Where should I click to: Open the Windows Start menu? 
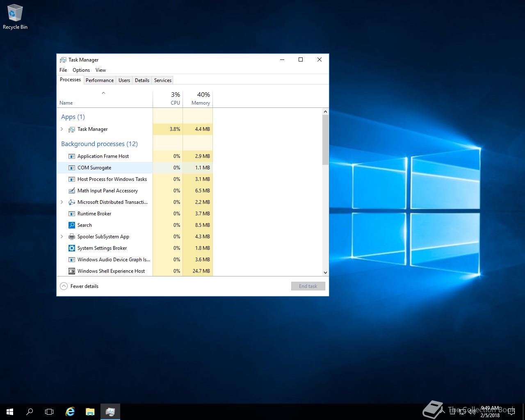click(10, 411)
